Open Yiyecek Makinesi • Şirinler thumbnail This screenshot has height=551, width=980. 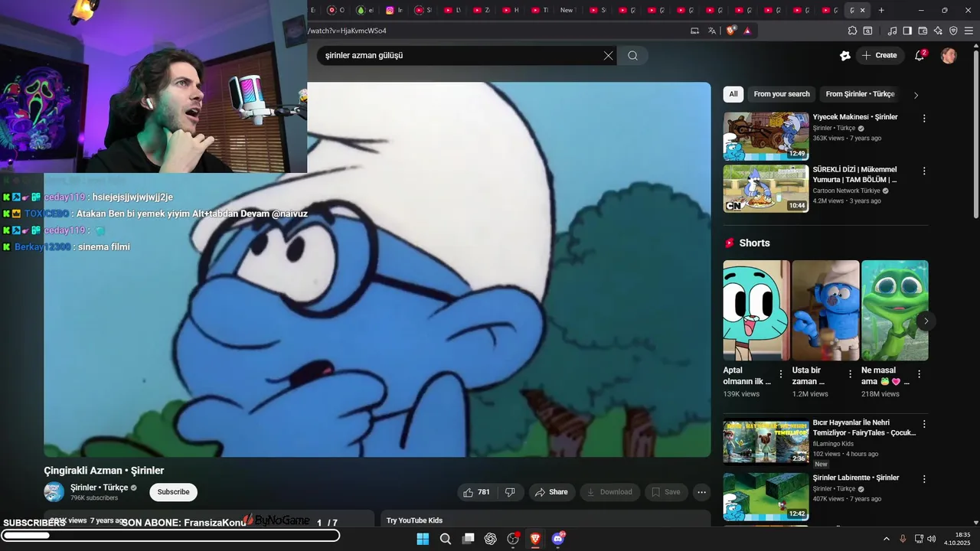coord(766,136)
